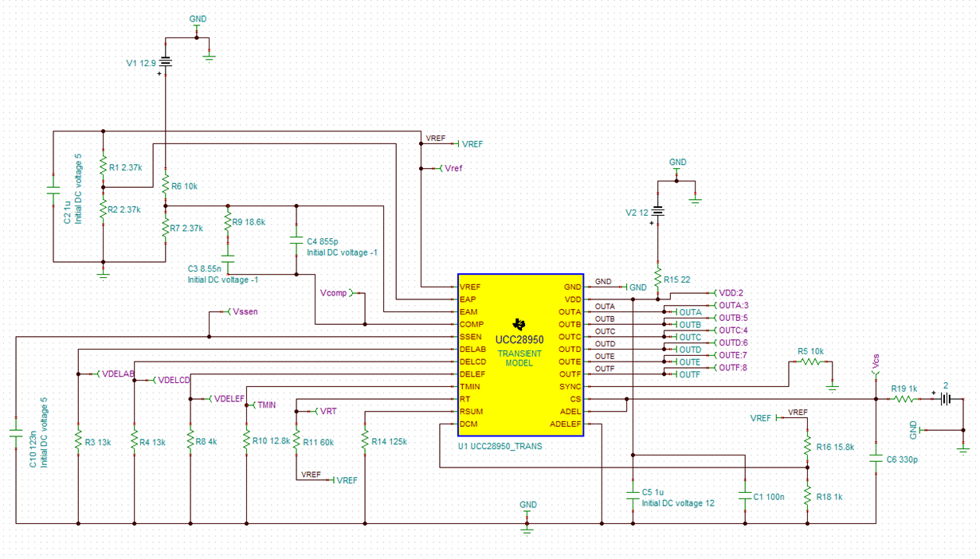Viewport: 980px width, 559px height.
Task: Select resistor R18 1k symbol
Action: [x=807, y=495]
